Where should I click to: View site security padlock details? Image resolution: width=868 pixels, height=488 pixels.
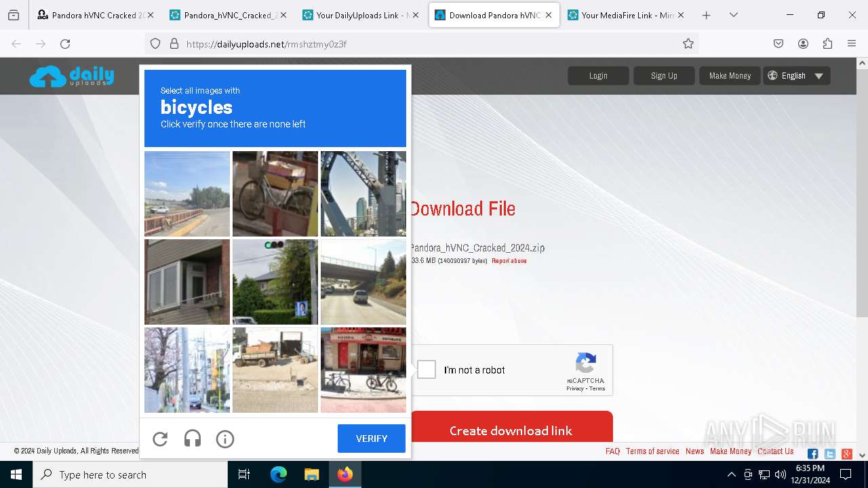pyautogui.click(x=174, y=43)
